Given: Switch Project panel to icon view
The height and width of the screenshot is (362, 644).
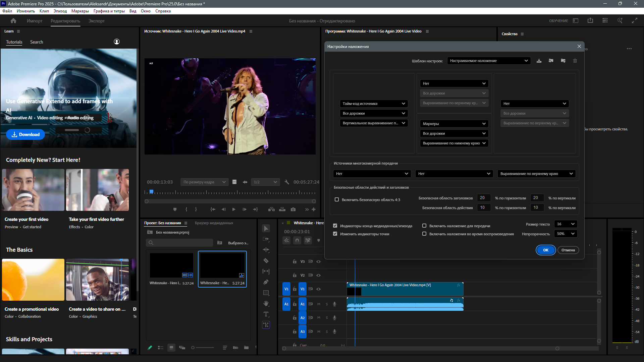Looking at the screenshot, I should point(171,348).
